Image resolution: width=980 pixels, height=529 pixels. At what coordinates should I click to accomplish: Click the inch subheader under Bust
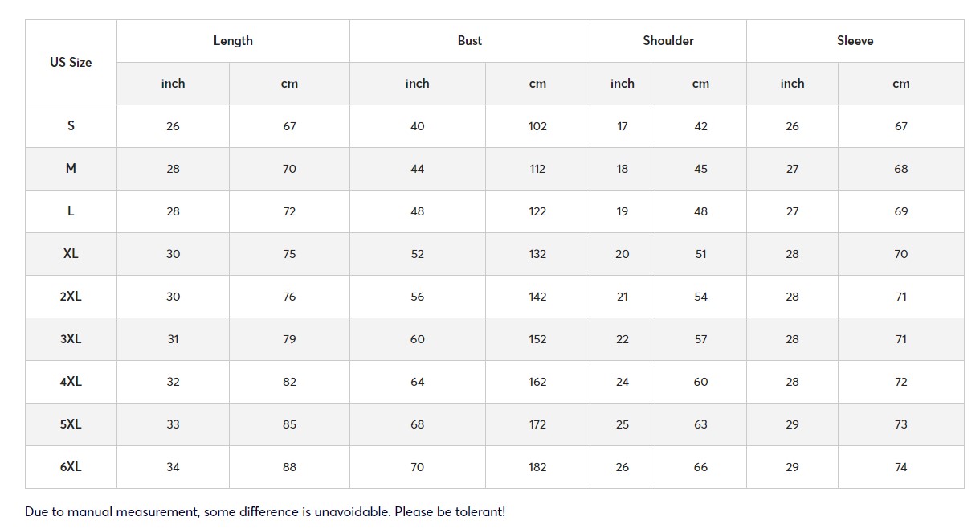(417, 84)
